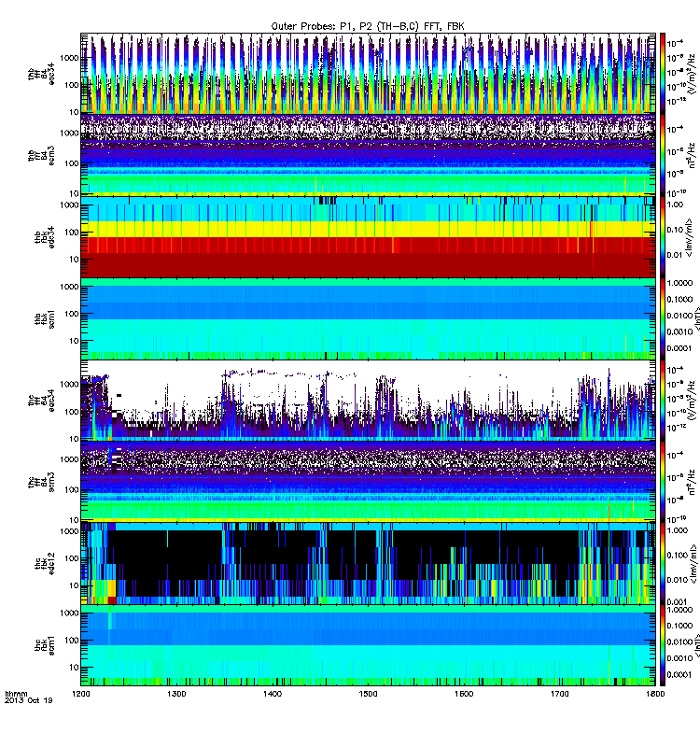This screenshot has height=747, width=700.
Task: Click the color bar of the thc fbk edc12 panel
Action: coord(662,564)
